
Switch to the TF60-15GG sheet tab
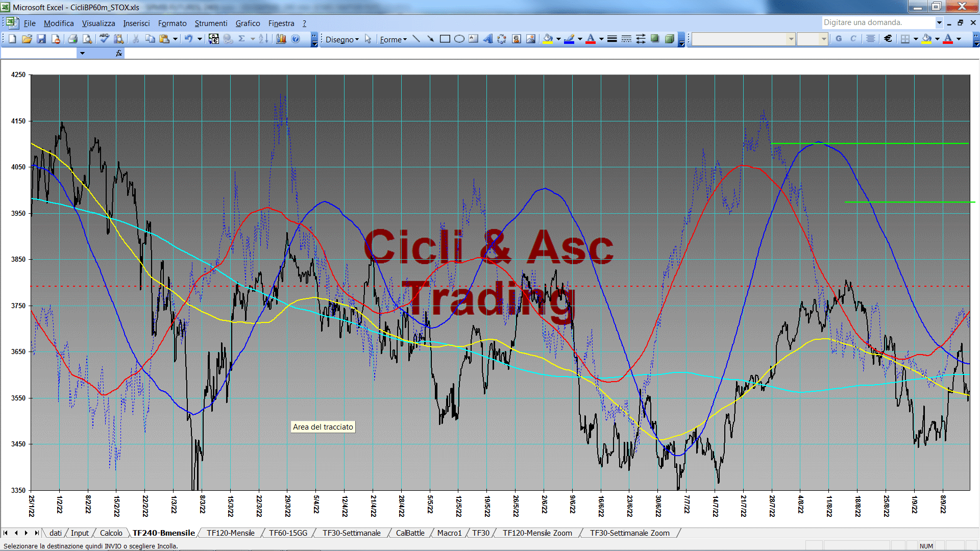pyautogui.click(x=288, y=533)
